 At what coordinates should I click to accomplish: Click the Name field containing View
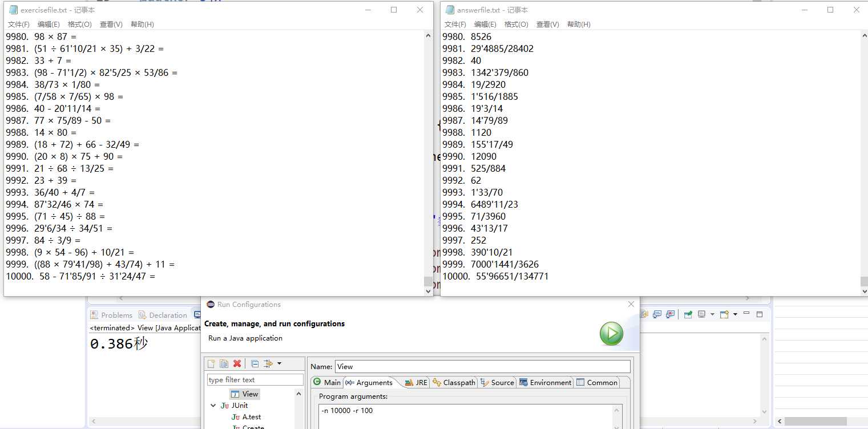point(483,367)
